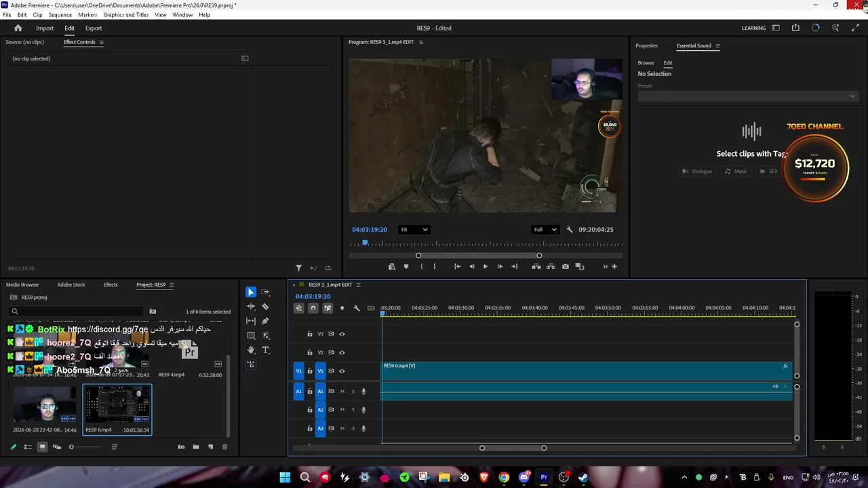Image resolution: width=868 pixels, height=488 pixels.
Task: Select the Pen tool
Action: (265, 321)
